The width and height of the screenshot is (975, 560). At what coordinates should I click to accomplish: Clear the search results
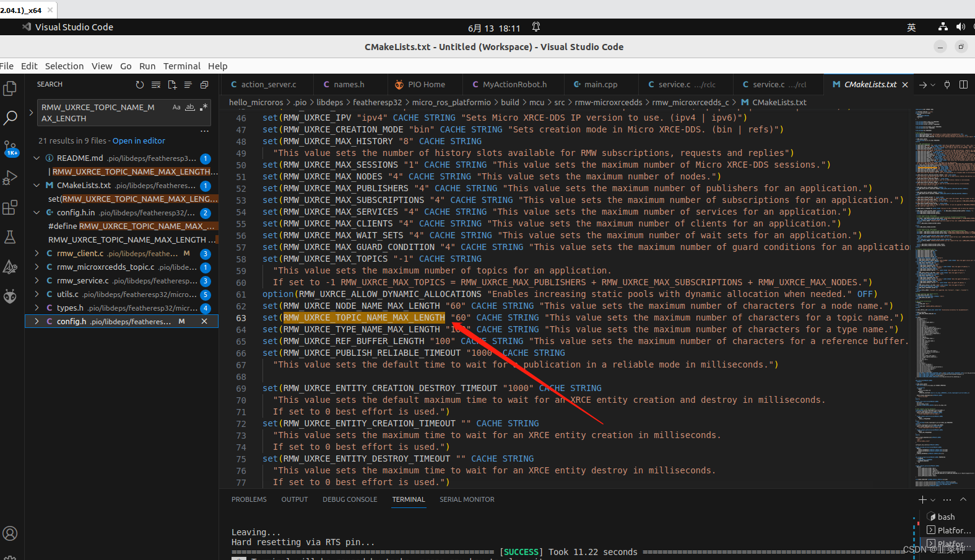point(156,85)
